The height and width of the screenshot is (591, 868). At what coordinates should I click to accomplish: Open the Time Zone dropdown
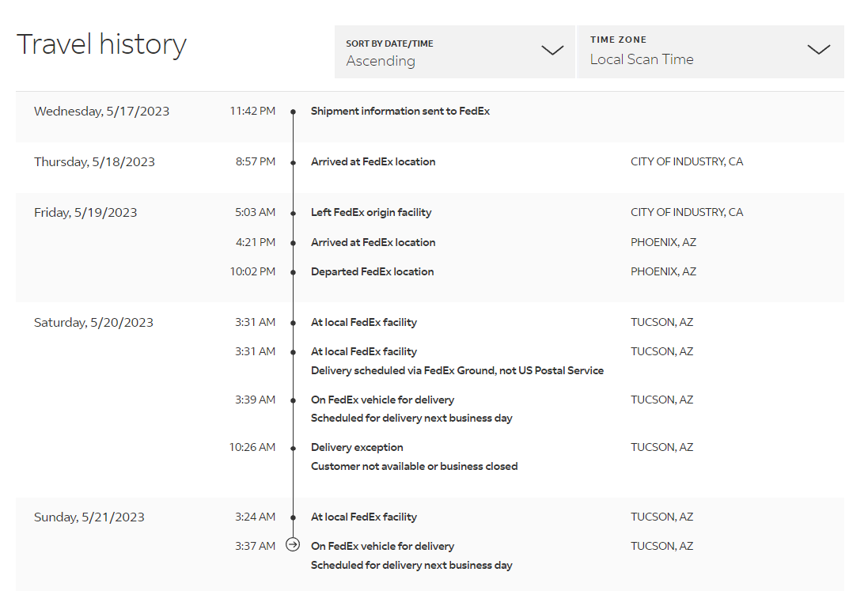point(710,52)
